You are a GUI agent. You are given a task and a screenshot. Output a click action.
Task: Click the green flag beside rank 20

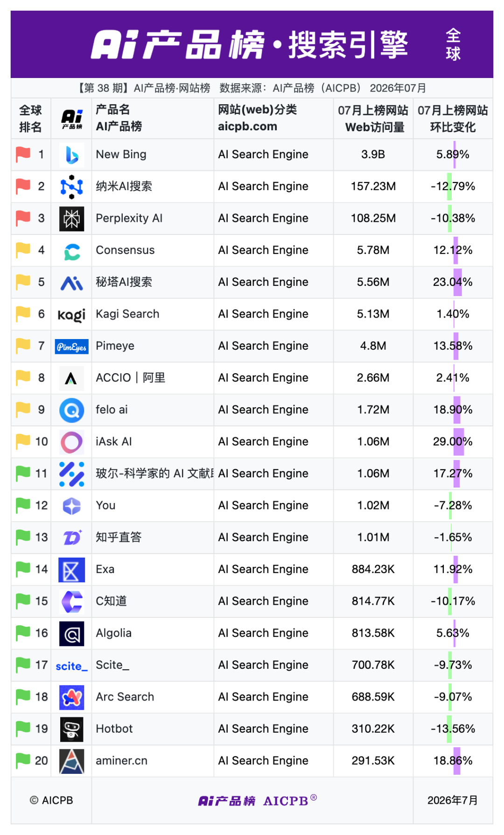(x=23, y=761)
